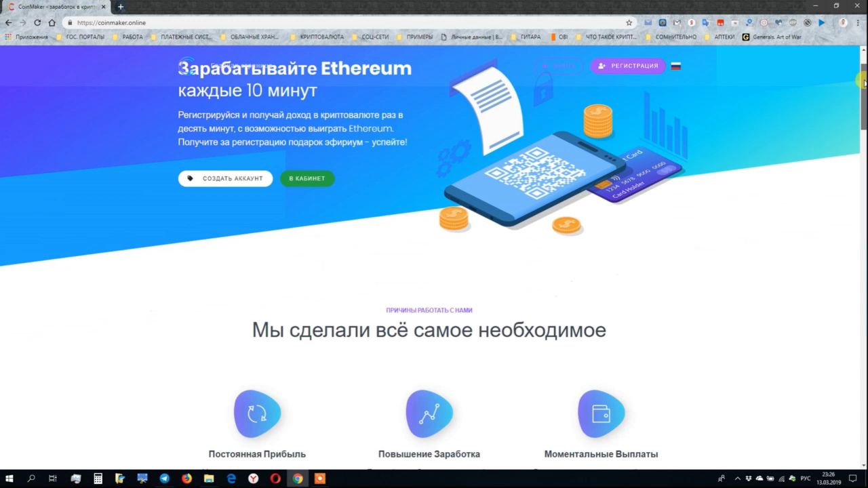Open the ОБЛАЧНЫЕ ХРАН... bookmark folder
The image size is (868, 488).
[249, 37]
